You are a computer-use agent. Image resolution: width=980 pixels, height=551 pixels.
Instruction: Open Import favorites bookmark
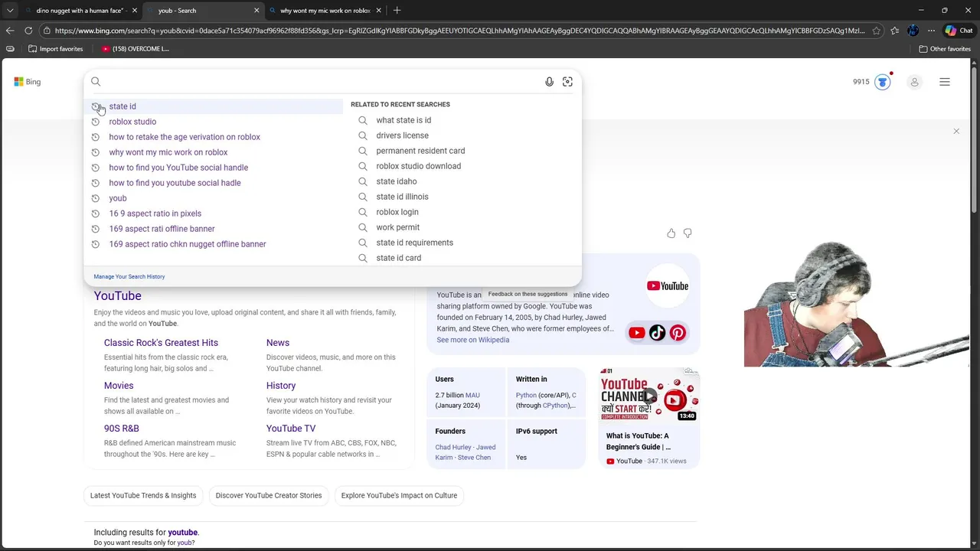[56, 49]
